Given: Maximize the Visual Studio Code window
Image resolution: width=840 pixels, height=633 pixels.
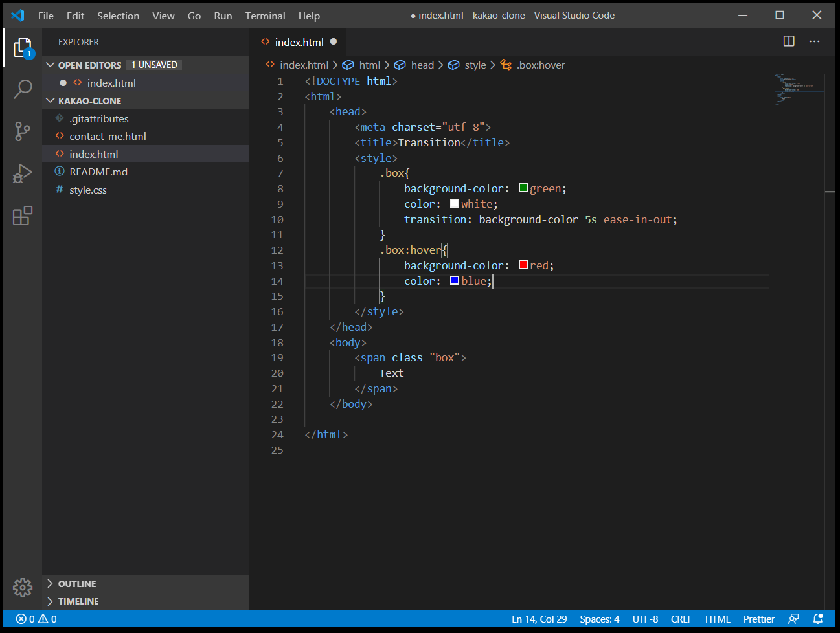Looking at the screenshot, I should [780, 15].
